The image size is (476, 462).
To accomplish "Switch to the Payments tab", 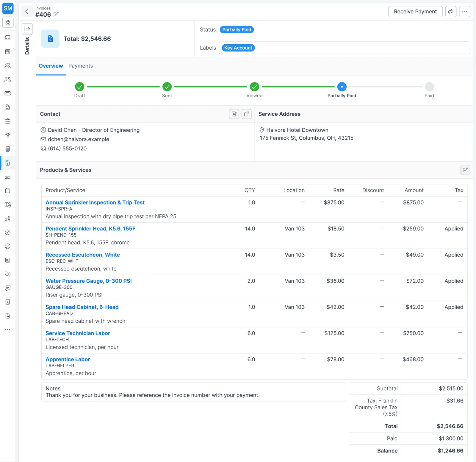I will coord(81,66).
